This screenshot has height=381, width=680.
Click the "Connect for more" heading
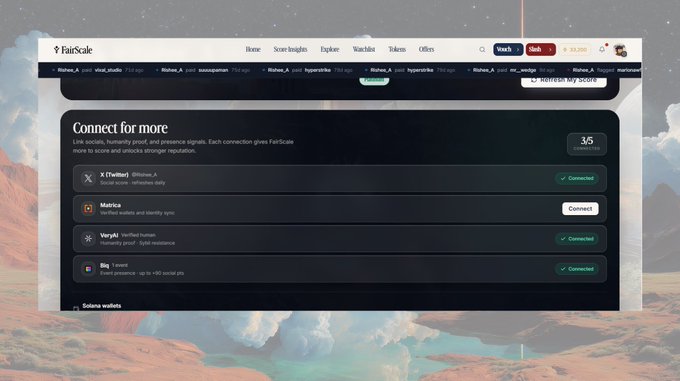pos(120,128)
